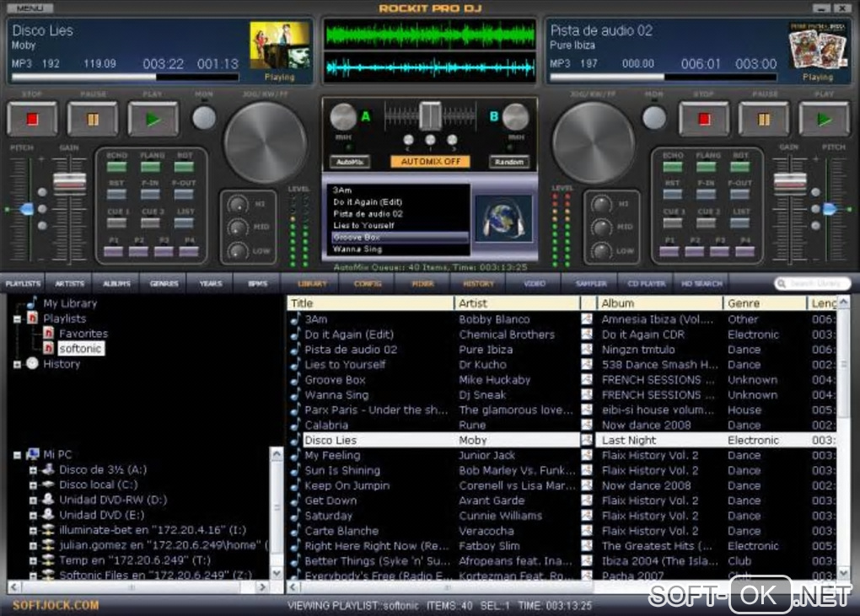The height and width of the screenshot is (616, 860).
Task: Stop playback on right deck B
Action: [x=704, y=119]
